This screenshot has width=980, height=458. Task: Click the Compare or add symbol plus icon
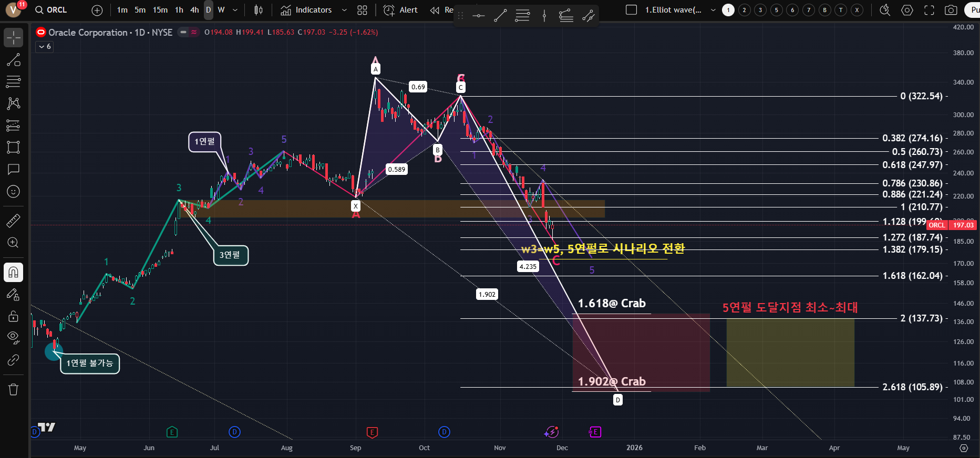click(x=97, y=10)
